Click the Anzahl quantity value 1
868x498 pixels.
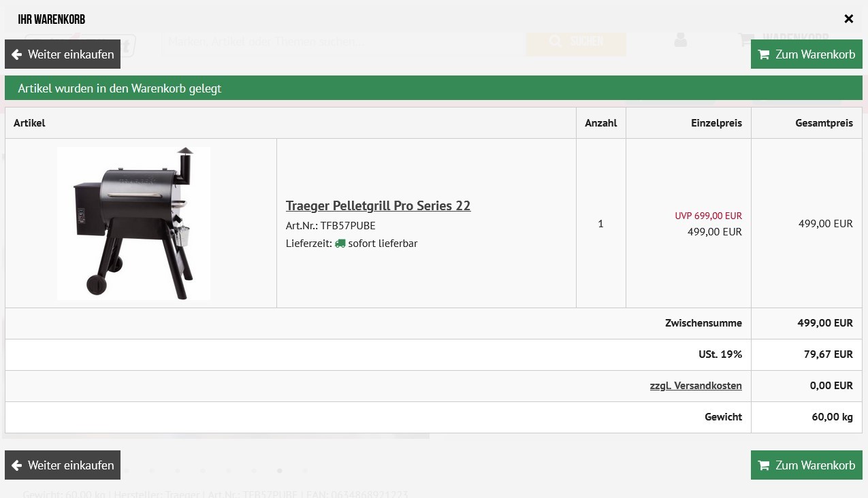coord(600,224)
